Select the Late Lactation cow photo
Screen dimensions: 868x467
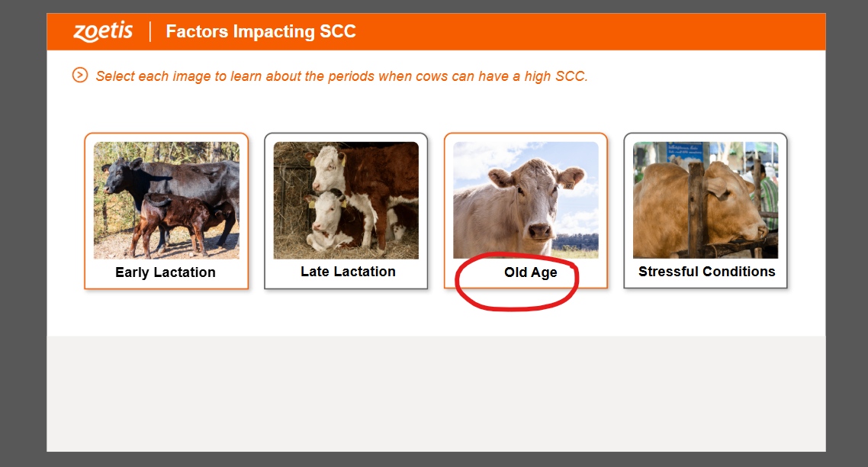pos(346,200)
